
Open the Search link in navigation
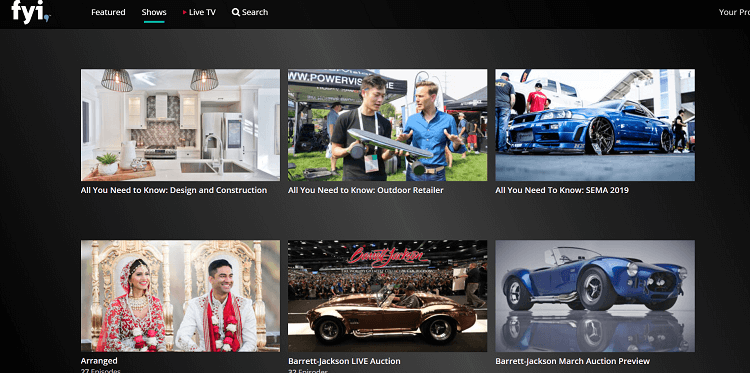coord(250,12)
